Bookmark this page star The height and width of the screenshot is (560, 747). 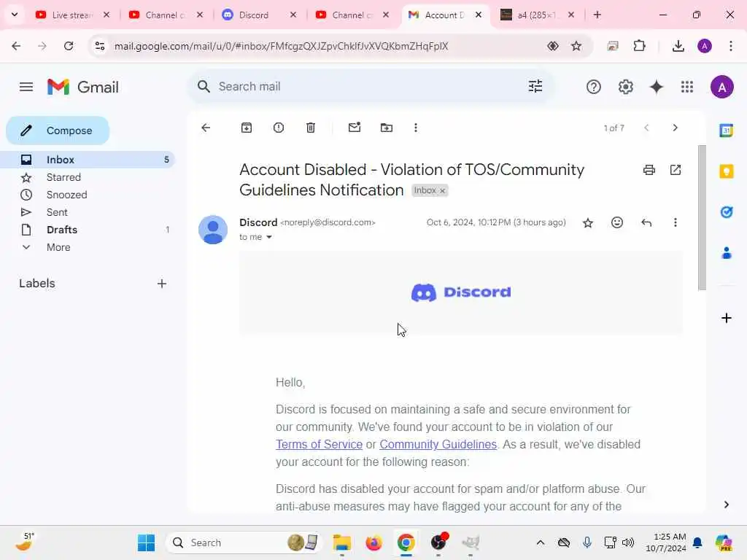[x=576, y=46]
